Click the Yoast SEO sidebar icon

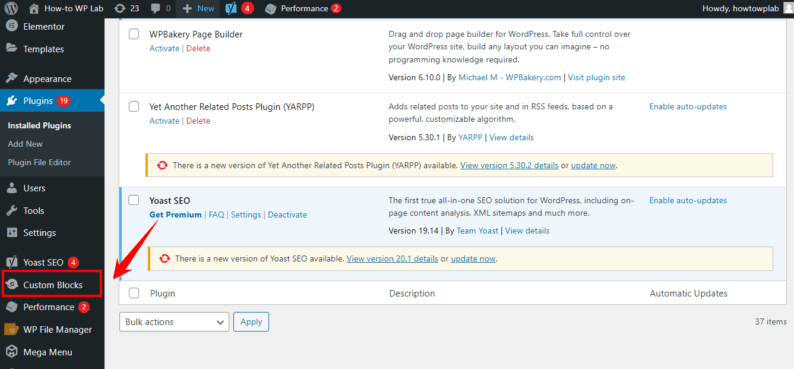tap(12, 262)
